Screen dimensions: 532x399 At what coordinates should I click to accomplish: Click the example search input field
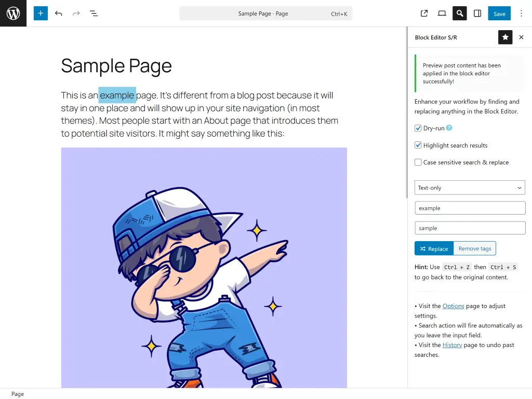(x=469, y=207)
